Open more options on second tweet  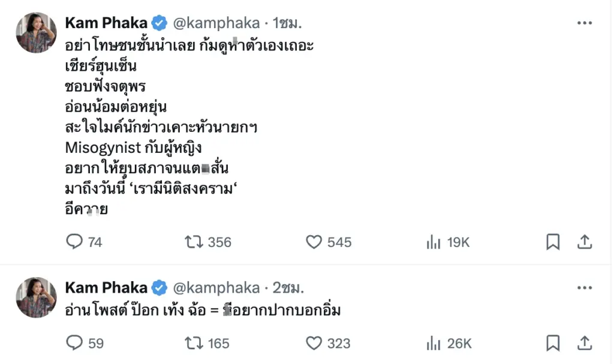[585, 288]
